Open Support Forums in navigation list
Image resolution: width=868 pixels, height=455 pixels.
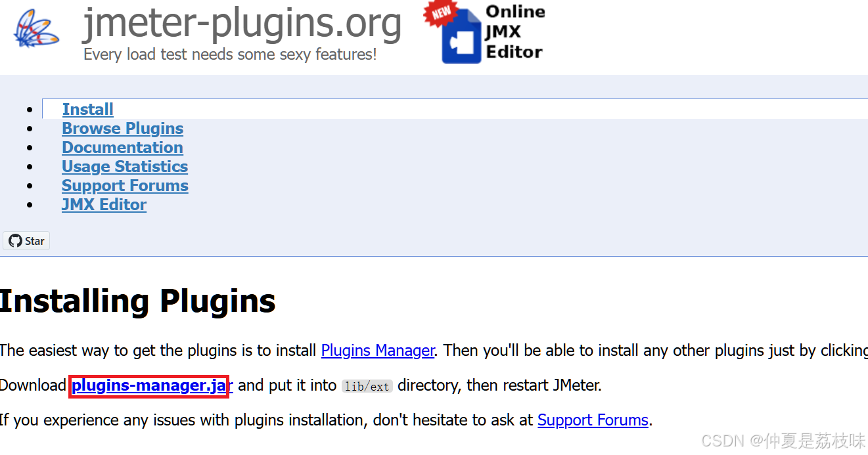tap(125, 185)
